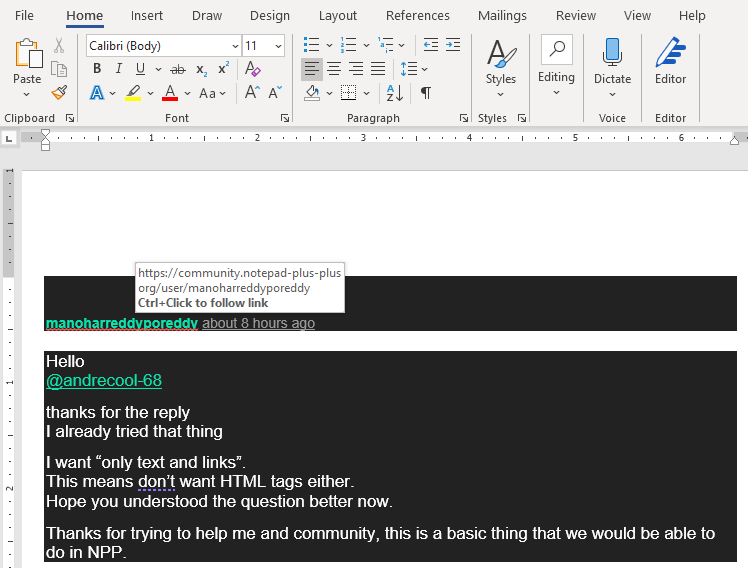Expand the borders dropdown arrow
The width and height of the screenshot is (748, 568).
[x=366, y=93]
